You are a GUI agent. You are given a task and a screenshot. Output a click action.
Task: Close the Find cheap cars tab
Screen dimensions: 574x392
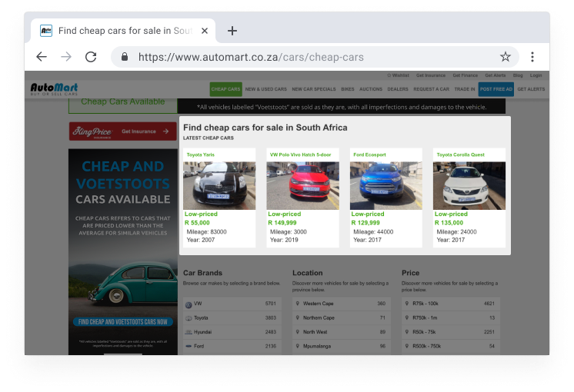pos(205,31)
